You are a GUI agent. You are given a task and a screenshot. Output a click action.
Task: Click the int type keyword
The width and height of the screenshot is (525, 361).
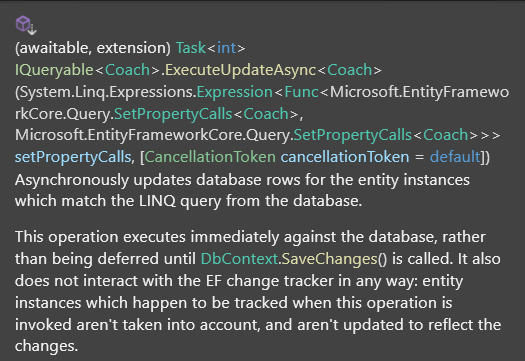[227, 48]
